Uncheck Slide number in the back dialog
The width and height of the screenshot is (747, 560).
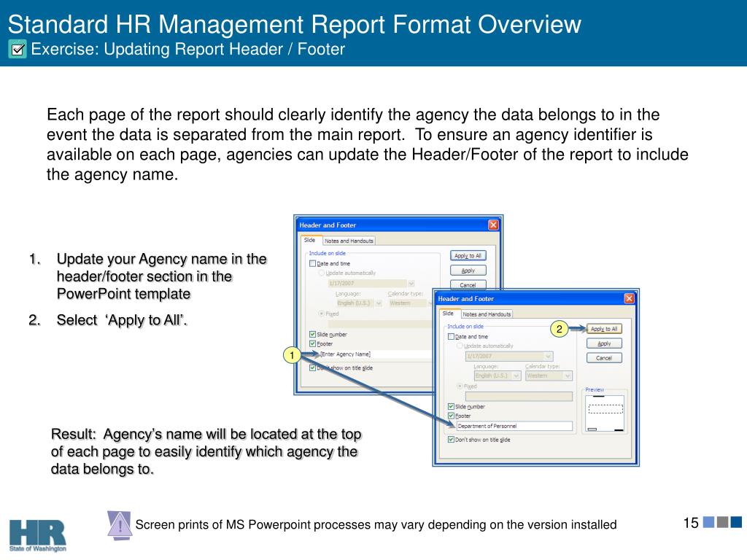(312, 334)
